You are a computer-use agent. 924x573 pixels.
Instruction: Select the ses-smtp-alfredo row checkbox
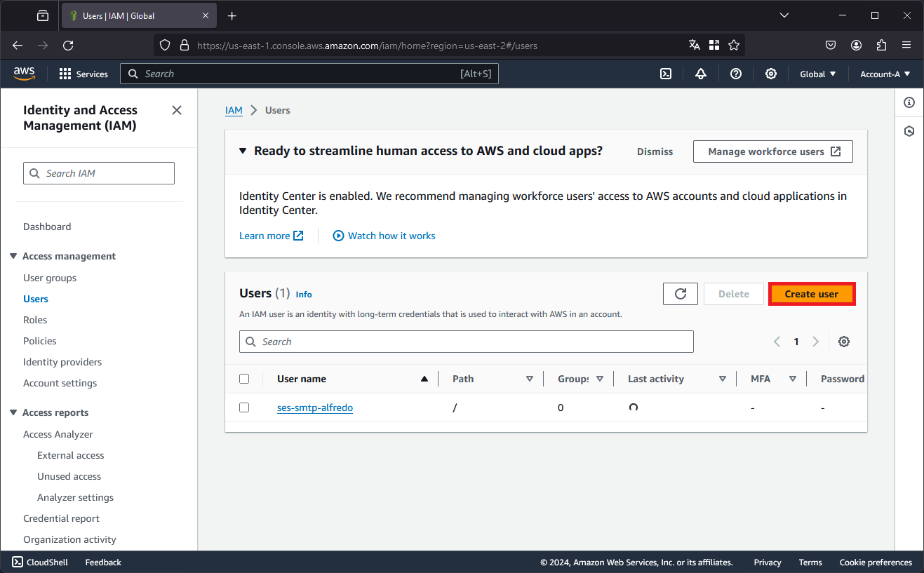point(244,407)
